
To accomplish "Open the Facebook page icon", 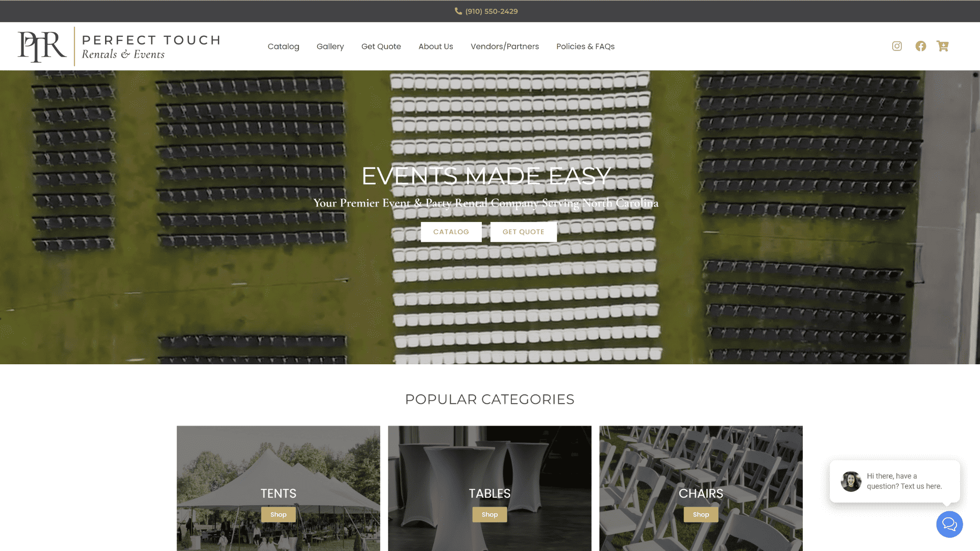I will [921, 46].
